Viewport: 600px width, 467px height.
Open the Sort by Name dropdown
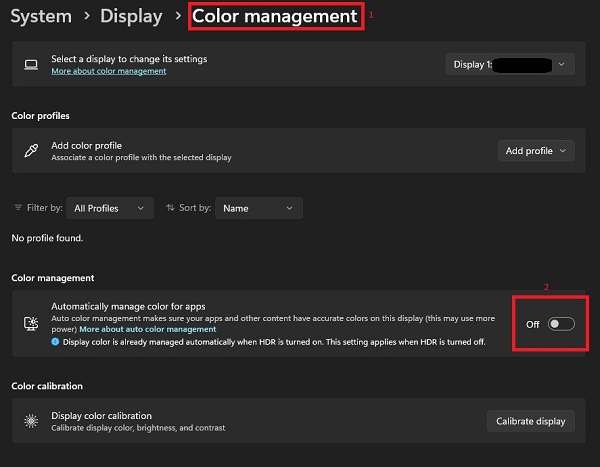point(259,208)
